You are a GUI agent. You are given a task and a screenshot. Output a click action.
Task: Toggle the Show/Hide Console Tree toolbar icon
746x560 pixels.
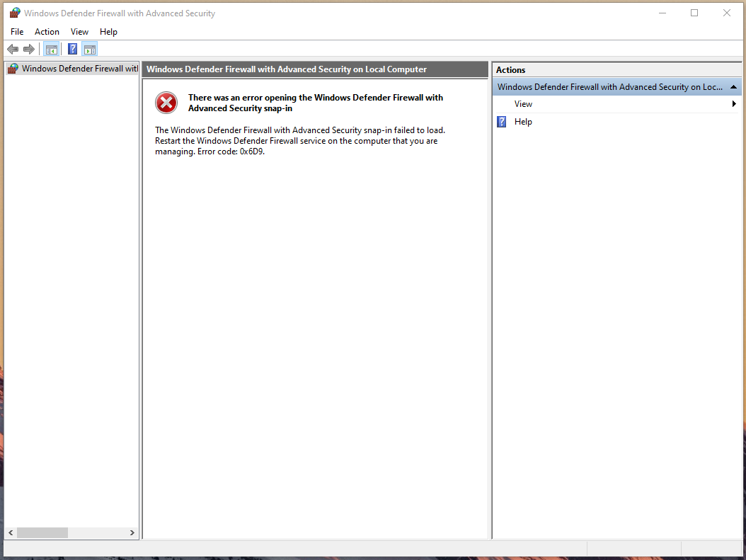tap(52, 49)
